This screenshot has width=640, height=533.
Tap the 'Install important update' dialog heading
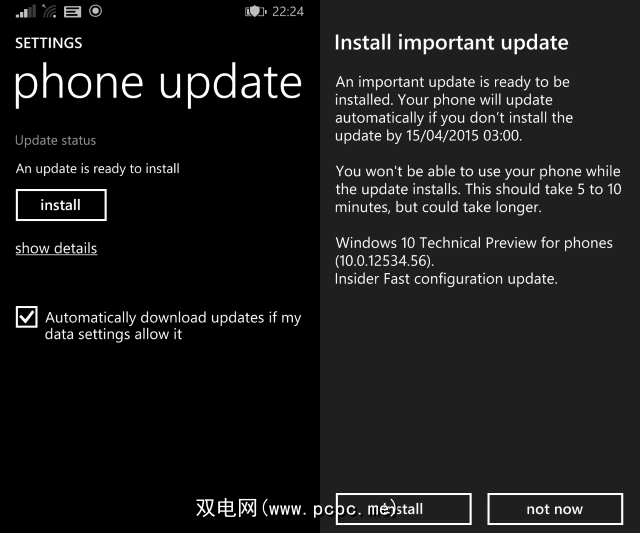coord(451,43)
